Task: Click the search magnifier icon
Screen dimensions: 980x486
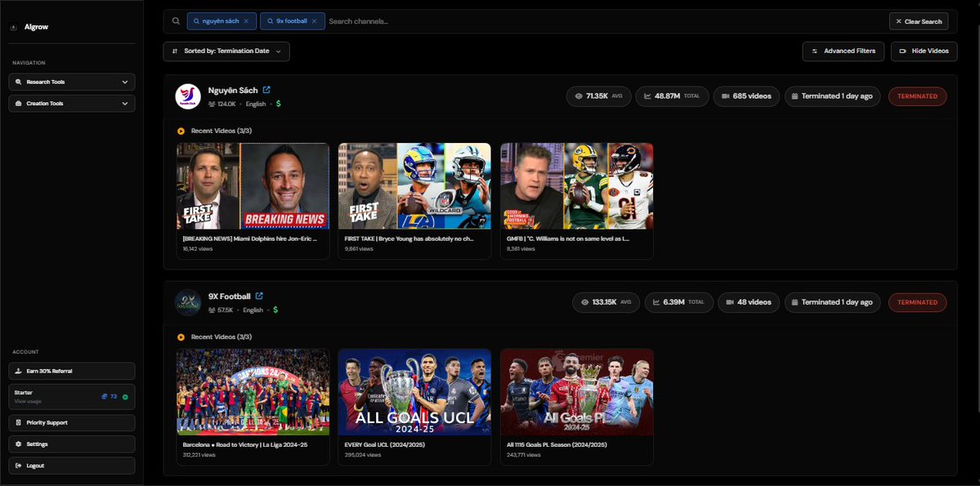Action: click(177, 20)
